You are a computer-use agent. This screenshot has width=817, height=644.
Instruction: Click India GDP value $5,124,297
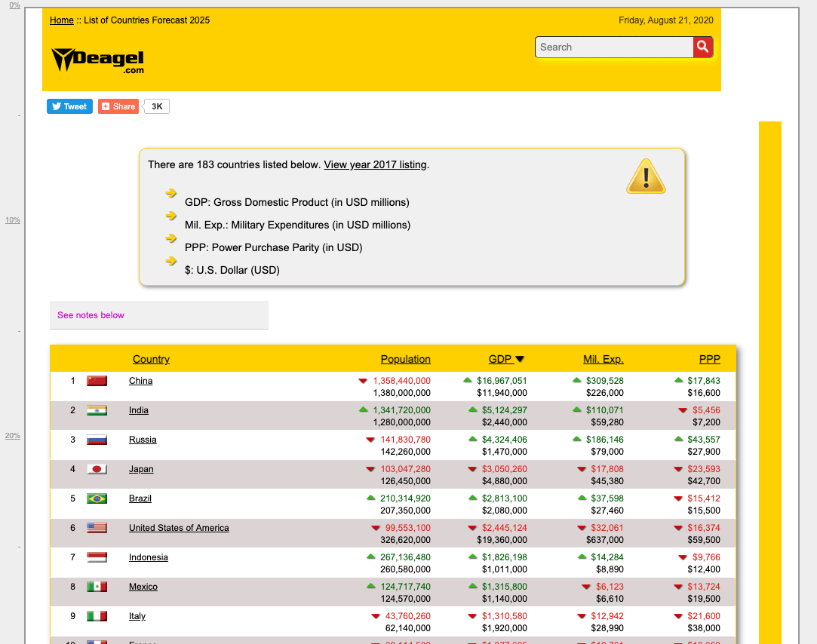(x=505, y=410)
